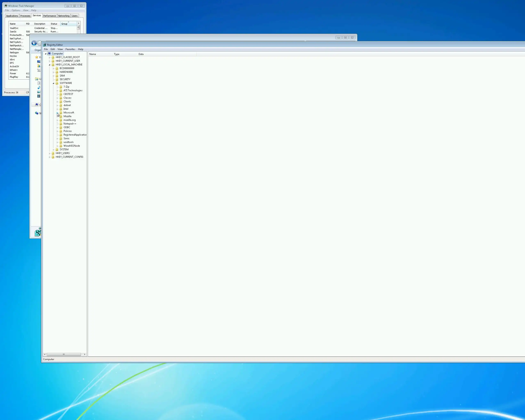Click the Favorites star icon in Explorer sidebar
Image resolution: width=525 pixels, height=420 pixels.
(37, 57)
